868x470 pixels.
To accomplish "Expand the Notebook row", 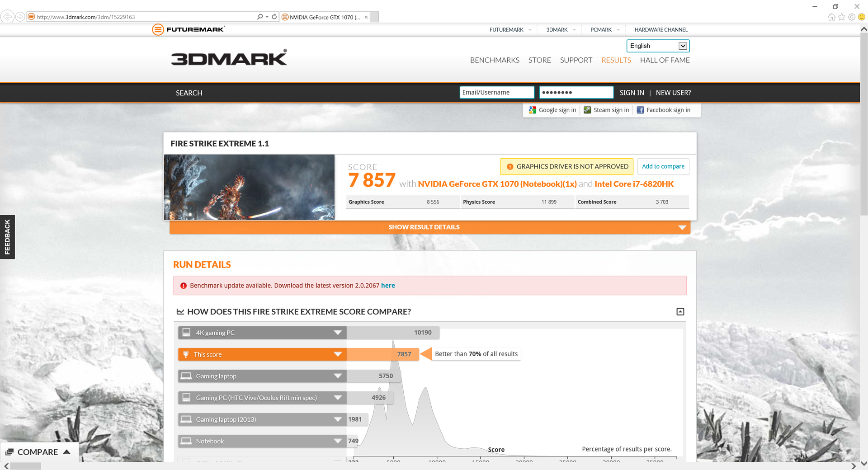I will [x=338, y=441].
